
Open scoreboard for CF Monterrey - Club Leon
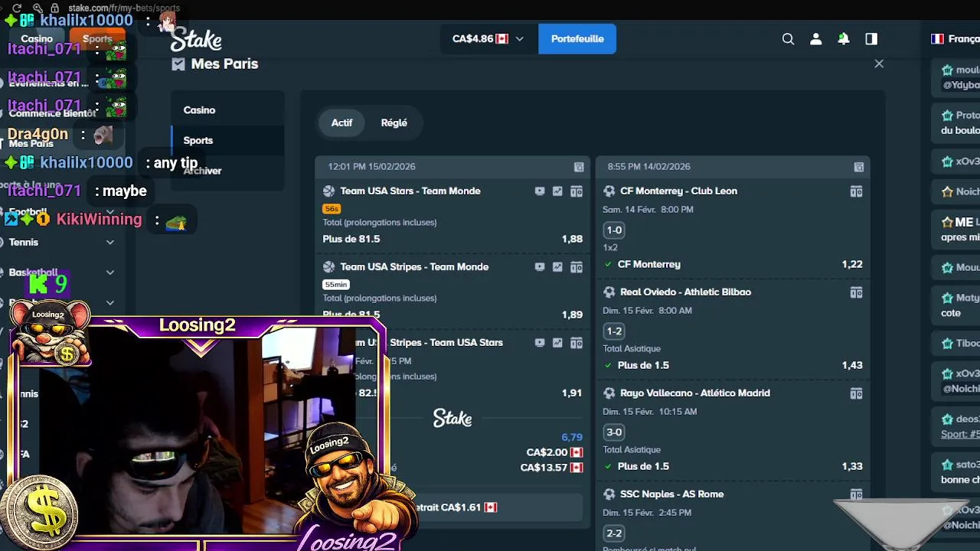pyautogui.click(x=856, y=191)
